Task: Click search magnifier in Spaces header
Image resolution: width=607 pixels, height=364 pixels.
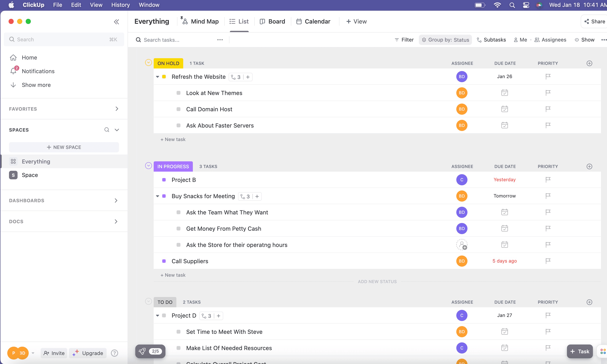Action: pos(107,130)
